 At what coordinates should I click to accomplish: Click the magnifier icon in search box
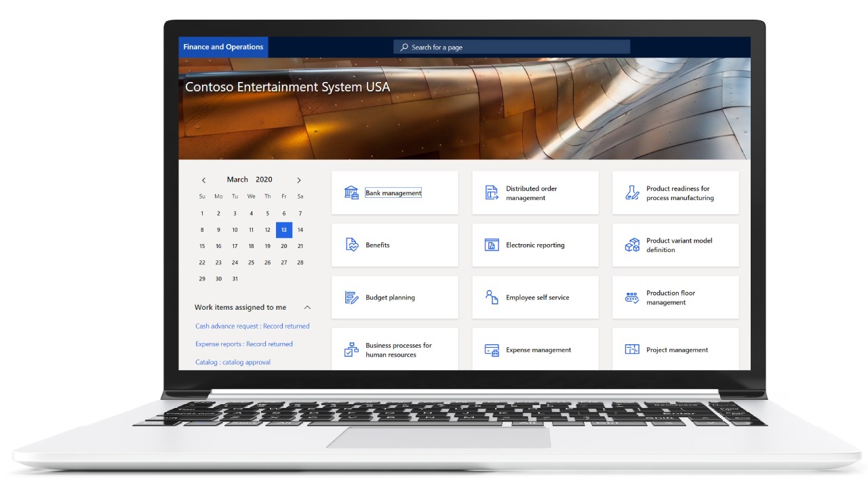404,47
